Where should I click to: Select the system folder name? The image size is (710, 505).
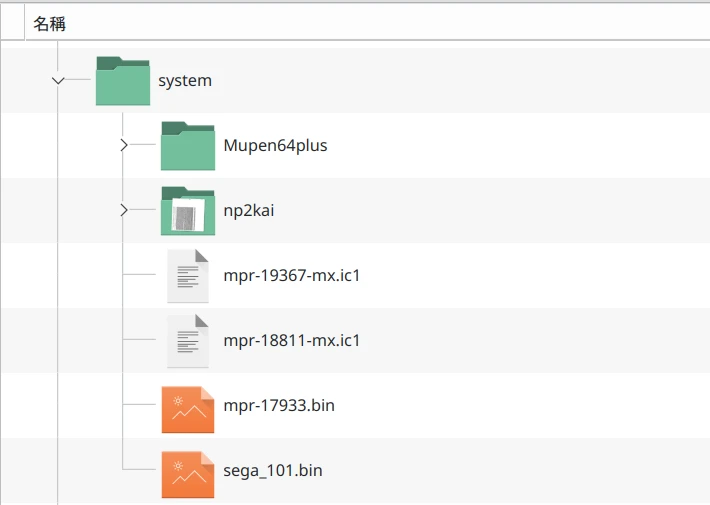[185, 81]
